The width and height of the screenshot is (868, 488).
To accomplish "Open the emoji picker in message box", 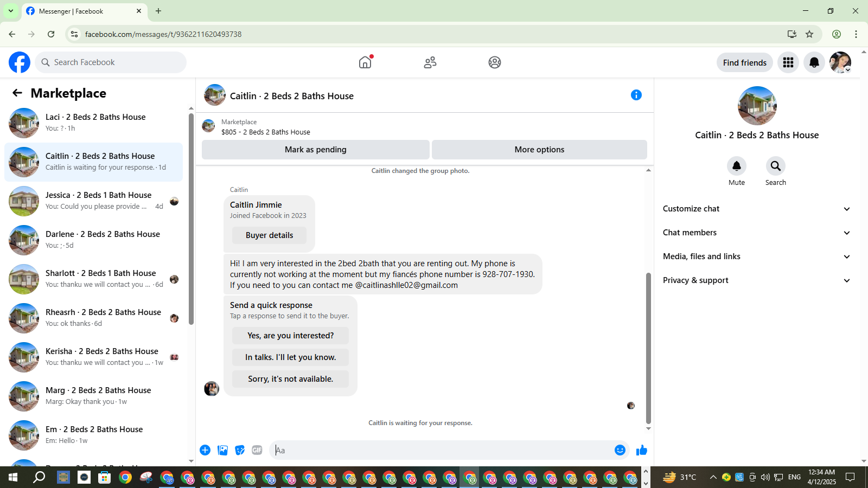I will [x=620, y=450].
